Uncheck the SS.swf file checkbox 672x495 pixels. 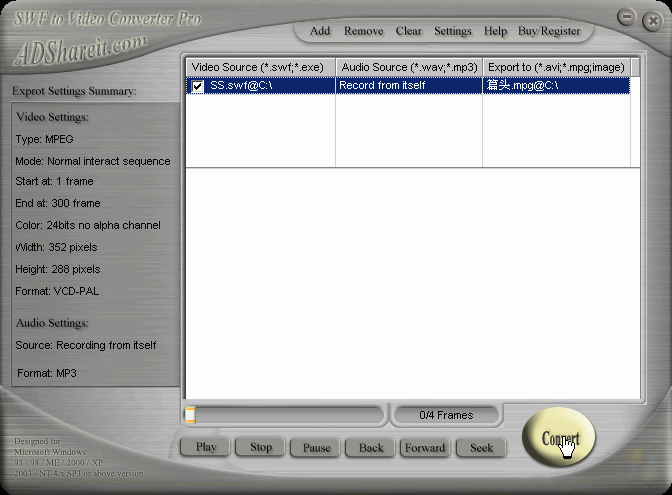point(198,87)
